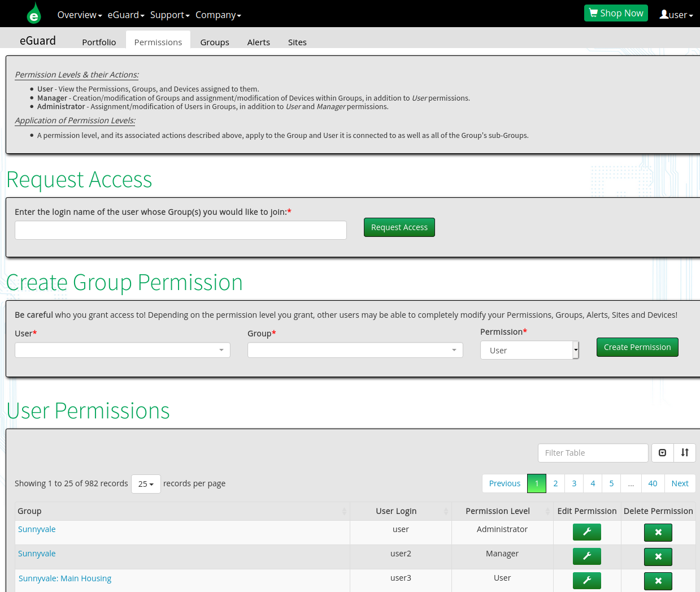Image resolution: width=700 pixels, height=592 pixels.
Task: Open the Group selection dropdown
Action: [355, 350]
